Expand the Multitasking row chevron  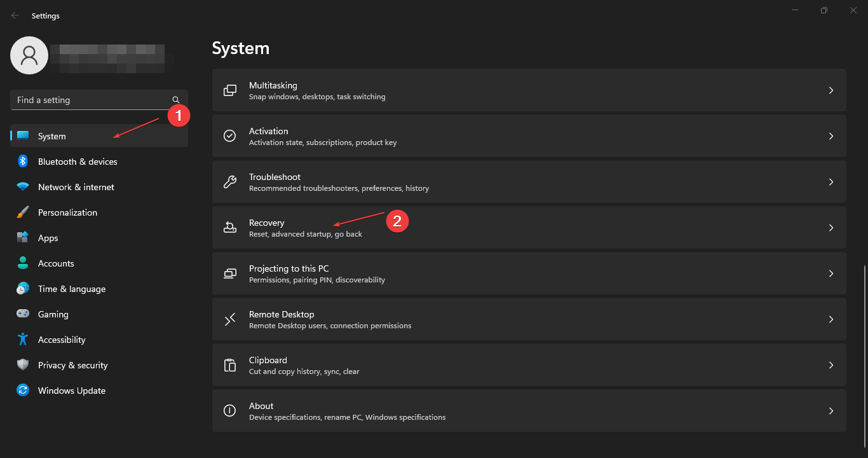click(831, 90)
